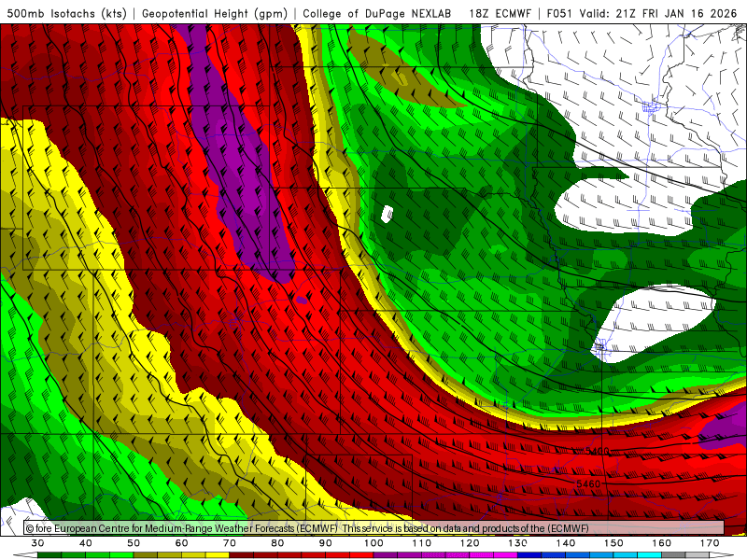Click the ECMWF copyright notice banner
The image size is (747, 560).
tap(374, 527)
